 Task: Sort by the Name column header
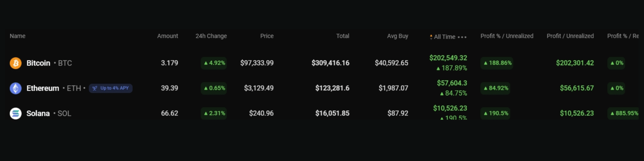[x=17, y=36]
